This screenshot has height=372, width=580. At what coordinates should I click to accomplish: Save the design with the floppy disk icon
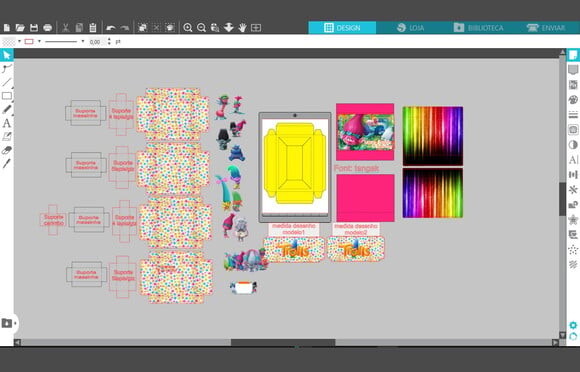[34, 28]
